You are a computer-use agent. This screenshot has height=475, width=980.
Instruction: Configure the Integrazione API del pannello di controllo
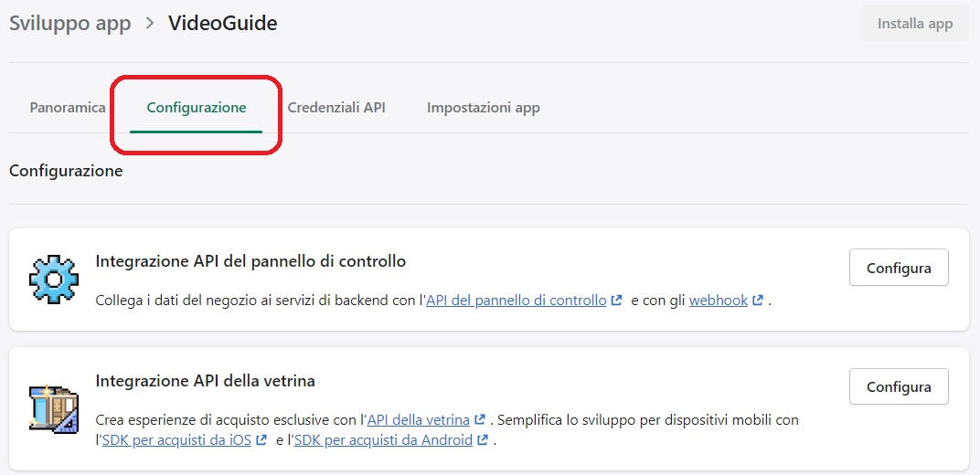pos(899,268)
